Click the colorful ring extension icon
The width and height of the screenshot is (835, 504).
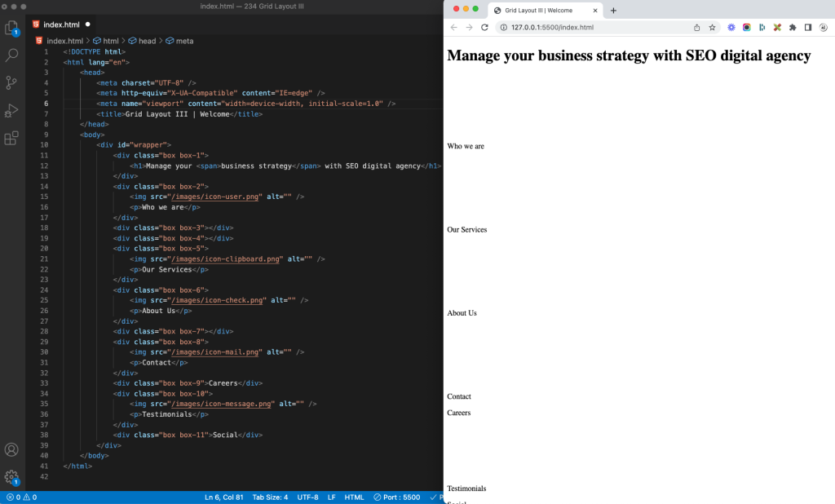coord(747,27)
